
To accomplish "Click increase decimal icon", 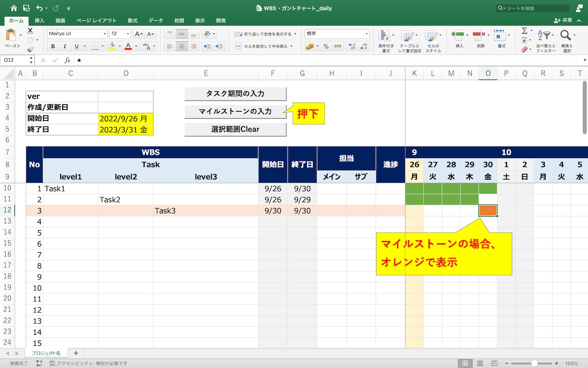I will tap(352, 46).
